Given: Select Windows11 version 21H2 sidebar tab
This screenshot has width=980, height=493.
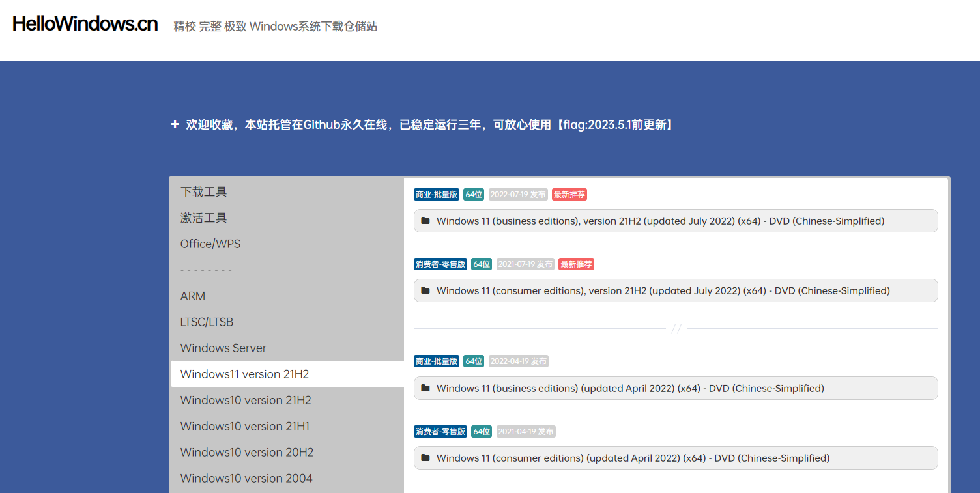Looking at the screenshot, I should click(x=287, y=374).
